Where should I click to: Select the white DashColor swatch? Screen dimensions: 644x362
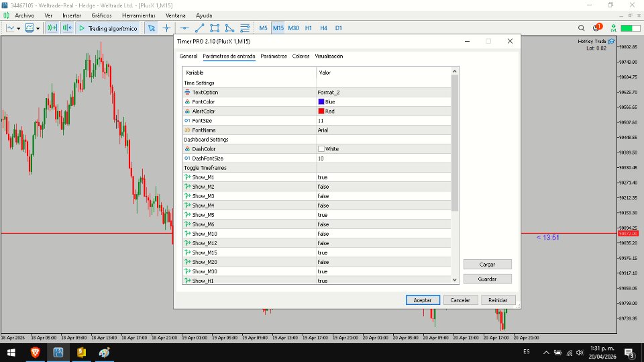point(321,149)
